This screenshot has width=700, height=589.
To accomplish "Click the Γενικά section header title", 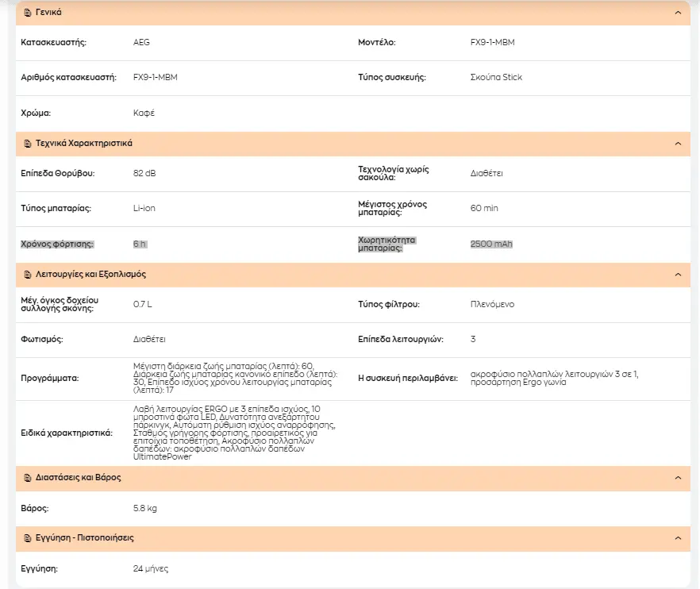I will (x=48, y=13).
